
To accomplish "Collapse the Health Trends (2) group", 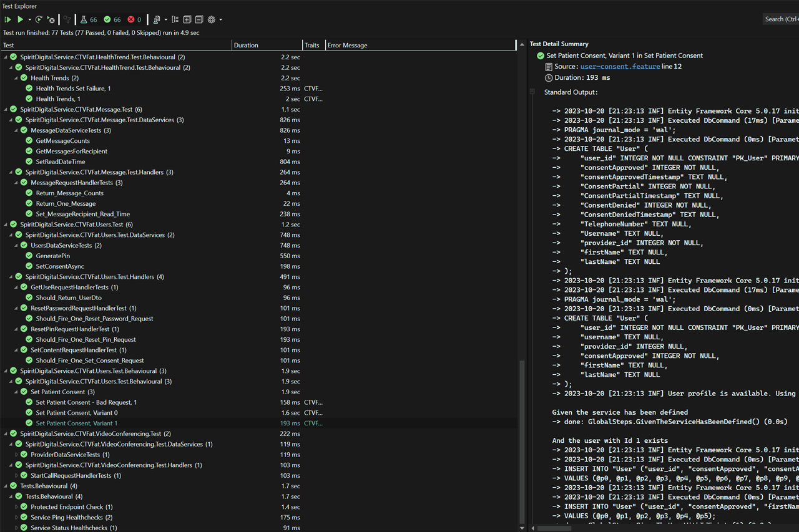I will click(x=17, y=78).
